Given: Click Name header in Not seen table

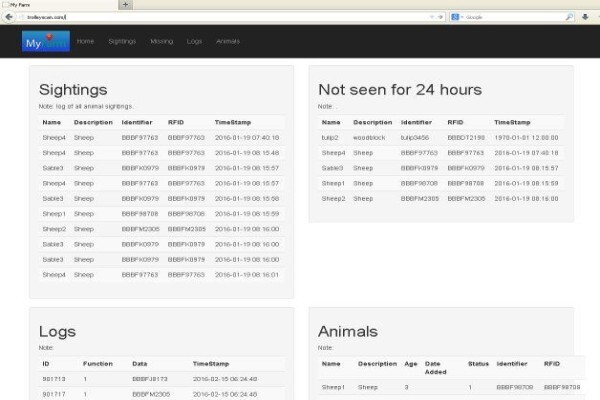Looking at the screenshot, I should tap(331, 122).
